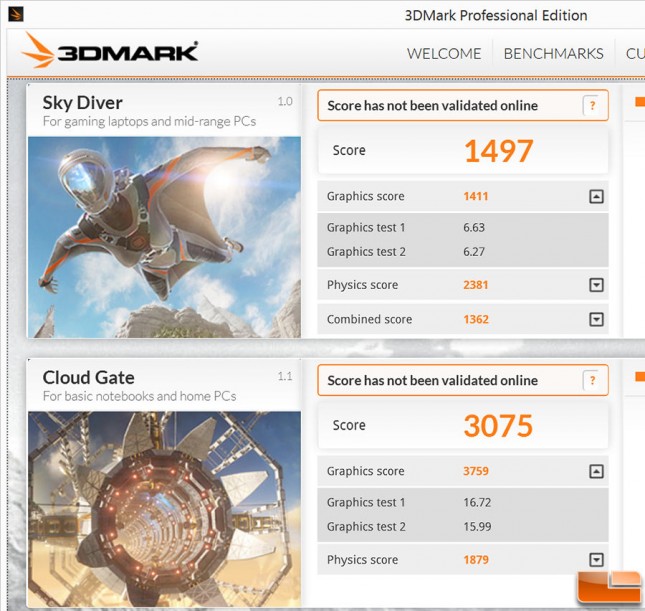Viewport: 645px width, 611px height.
Task: Click 'For basic notebooks and home PCs' subtitle
Action: point(139,396)
